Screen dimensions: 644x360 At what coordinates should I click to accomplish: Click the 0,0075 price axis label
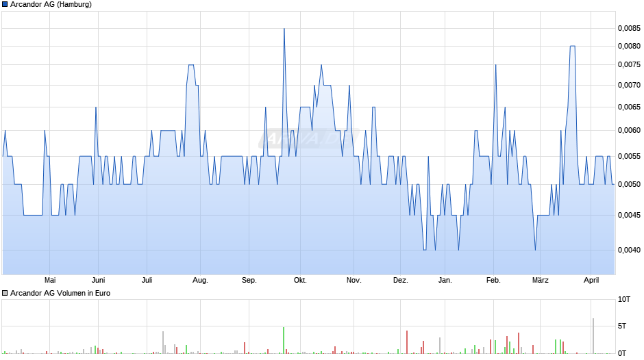[x=629, y=64]
